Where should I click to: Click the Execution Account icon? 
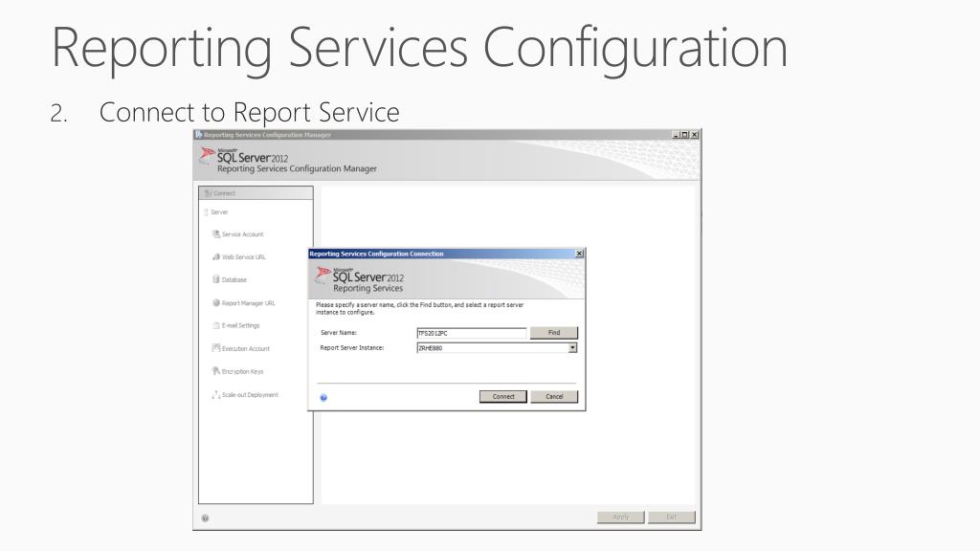coord(215,348)
